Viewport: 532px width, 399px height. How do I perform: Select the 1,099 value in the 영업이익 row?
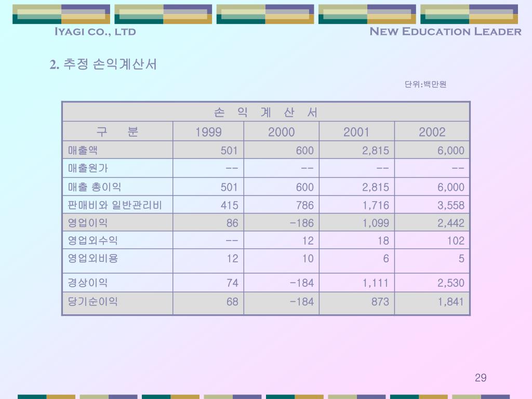tap(376, 223)
